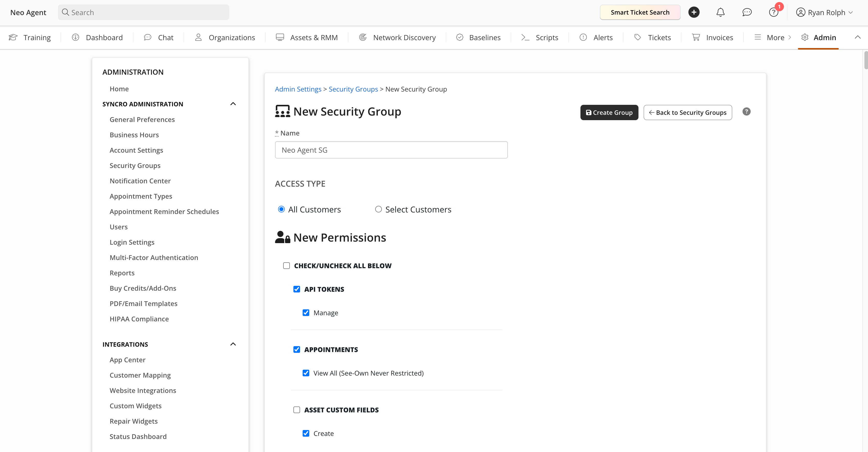Click the search magnifier icon
Viewport: 868px width, 452px height.
(x=65, y=13)
